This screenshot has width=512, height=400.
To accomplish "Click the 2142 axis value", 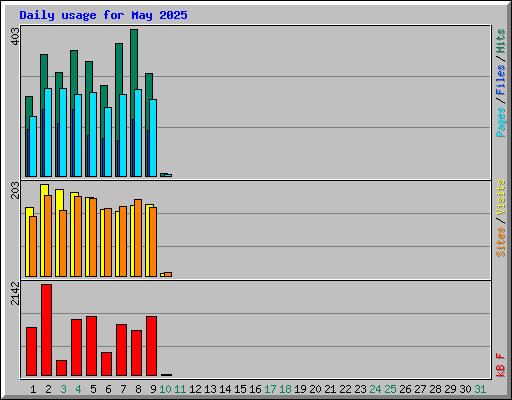I will 15,293.
